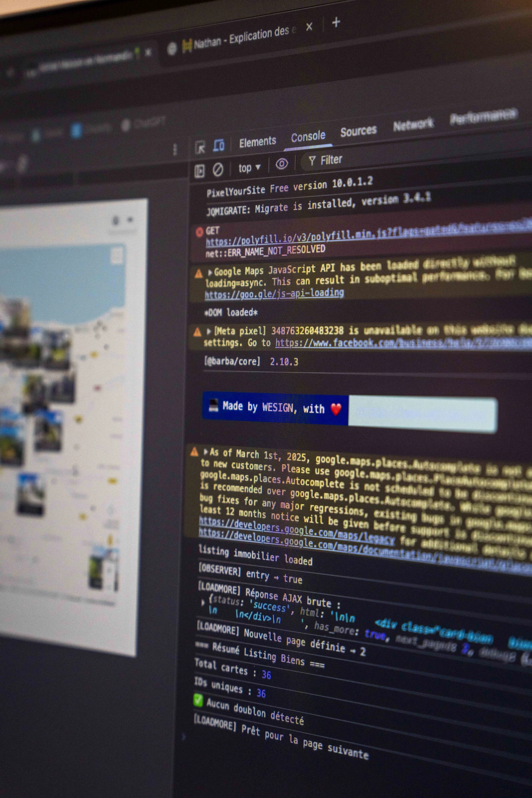Open the goo.gle/js-api-loading link
This screenshot has width=532, height=798.
pos(274,293)
